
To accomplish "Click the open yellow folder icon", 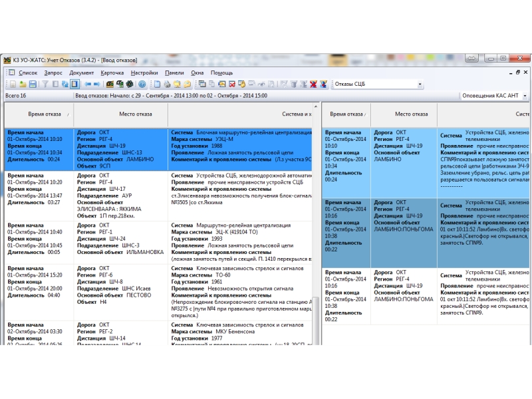I will (x=187, y=84).
